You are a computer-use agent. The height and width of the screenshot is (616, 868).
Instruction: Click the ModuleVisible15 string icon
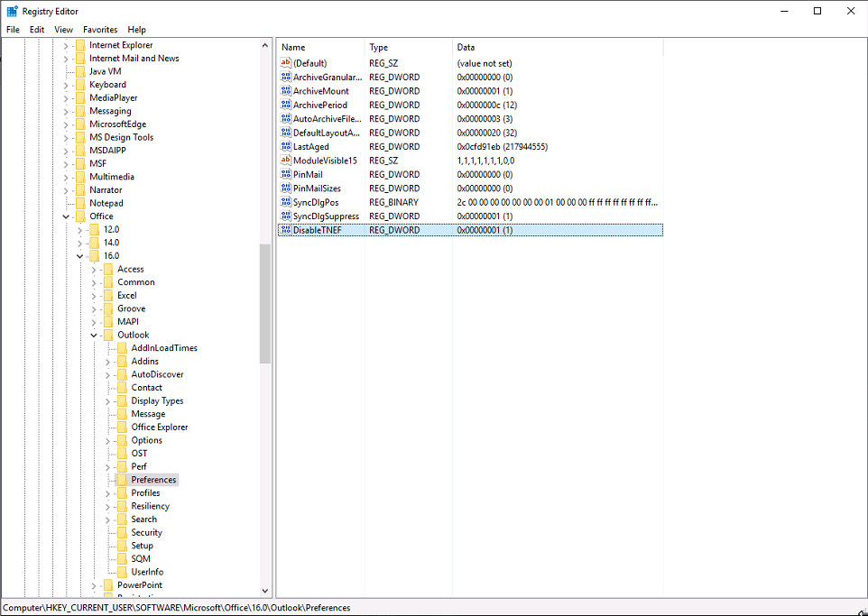coord(286,161)
